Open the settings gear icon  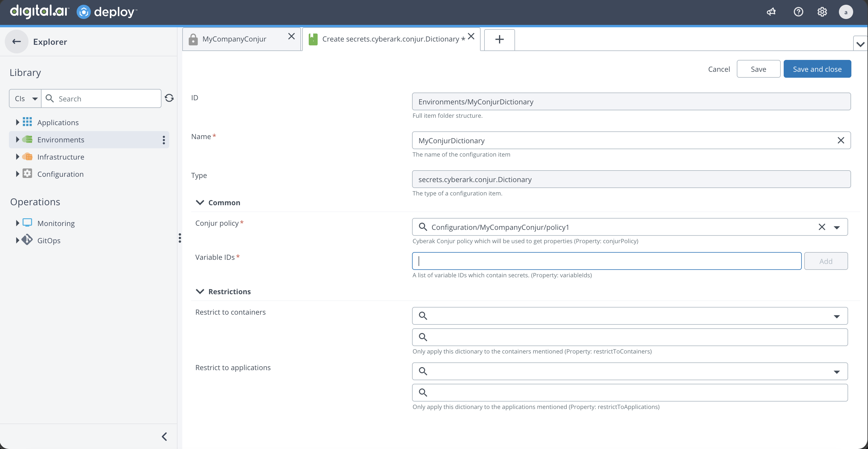822,12
